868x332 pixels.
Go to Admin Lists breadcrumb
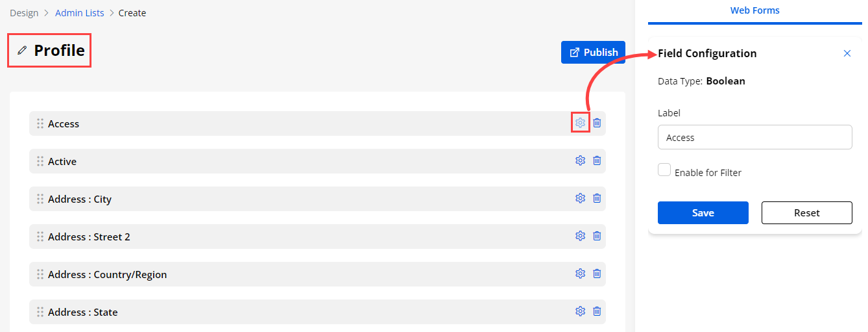coord(79,13)
